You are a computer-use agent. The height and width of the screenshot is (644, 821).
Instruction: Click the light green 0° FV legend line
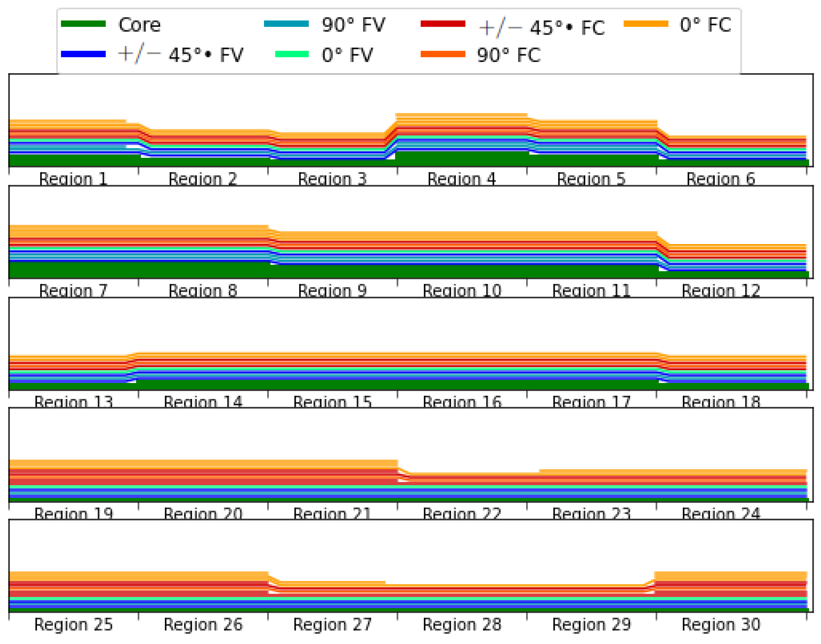tap(292, 54)
